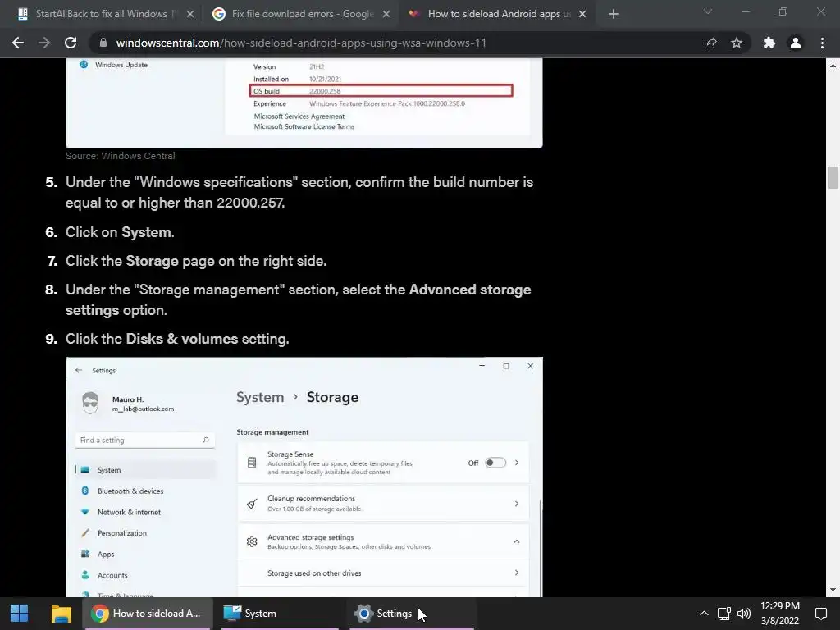Click the Settings back arrow in image
Screen dimensions: 840x630
pyautogui.click(x=79, y=370)
